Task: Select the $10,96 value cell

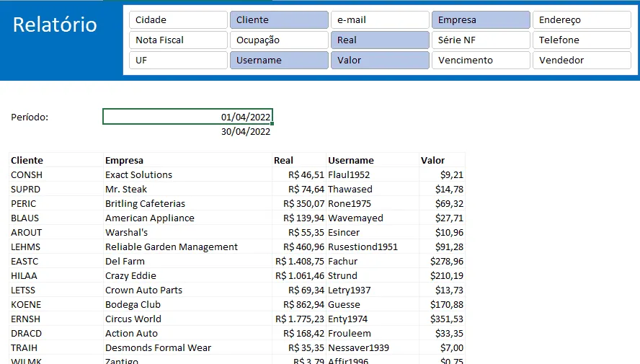Action: [442, 233]
